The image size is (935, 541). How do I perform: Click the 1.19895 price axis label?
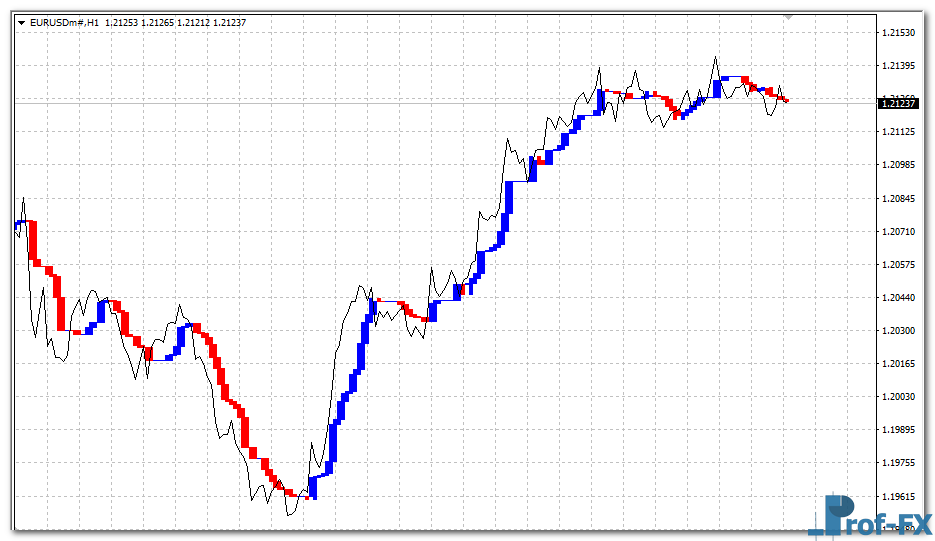tap(897, 429)
